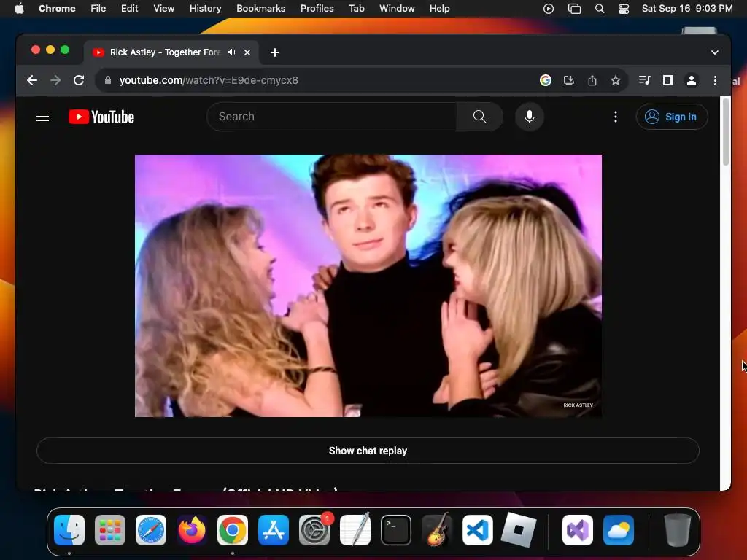Viewport: 747px width, 560px height.
Task: Open the History menu
Action: pos(205,9)
